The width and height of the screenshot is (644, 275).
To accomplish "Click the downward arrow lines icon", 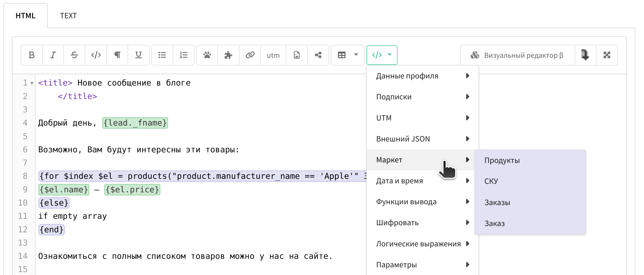I will click(x=585, y=55).
